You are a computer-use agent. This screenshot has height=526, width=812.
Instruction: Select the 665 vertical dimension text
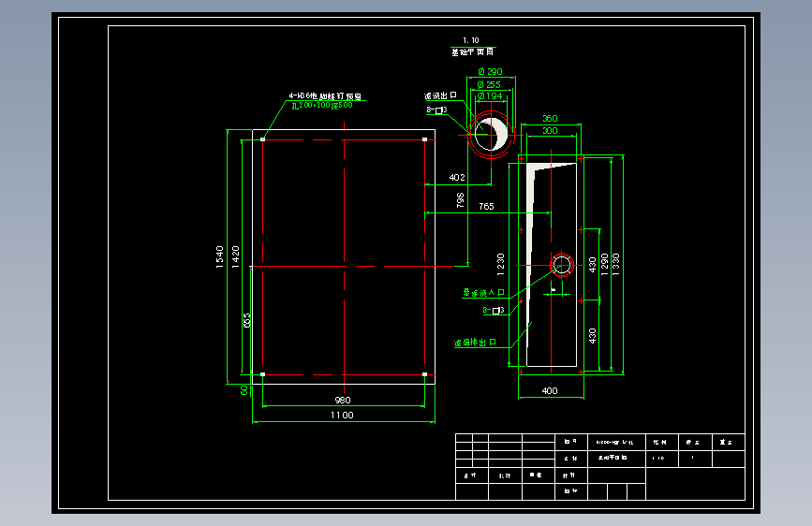[247, 320]
